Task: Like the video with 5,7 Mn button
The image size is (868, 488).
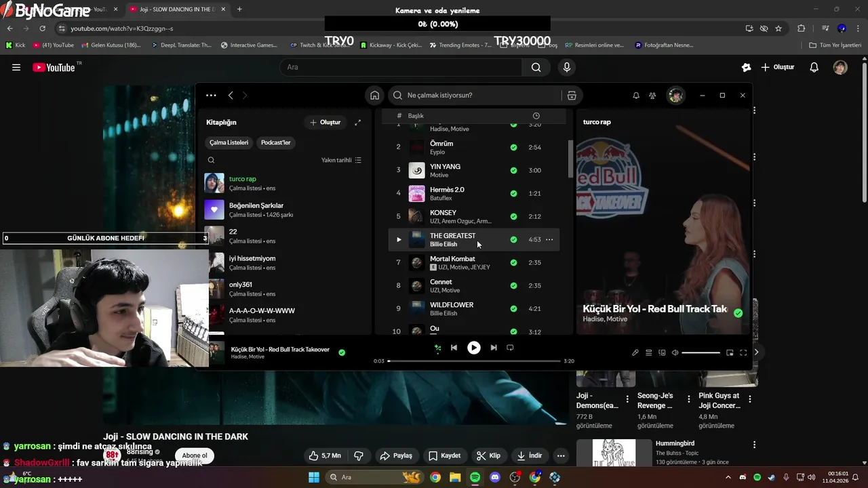Action: (x=325, y=455)
